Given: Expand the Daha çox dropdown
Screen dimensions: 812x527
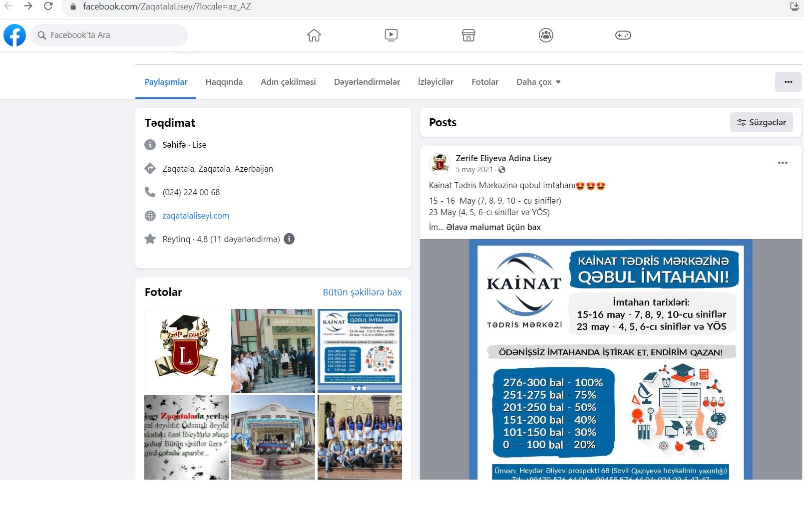Looking at the screenshot, I should [x=538, y=82].
